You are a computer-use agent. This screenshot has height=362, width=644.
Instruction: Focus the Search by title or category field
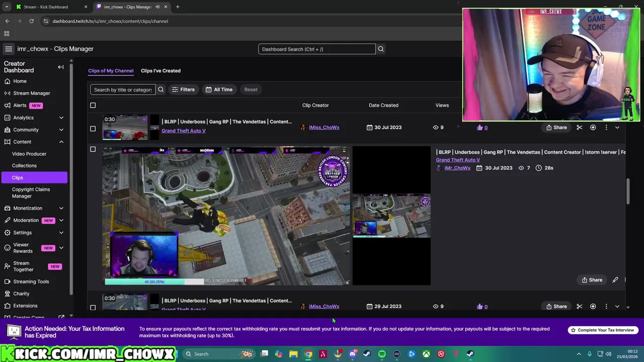coord(123,89)
